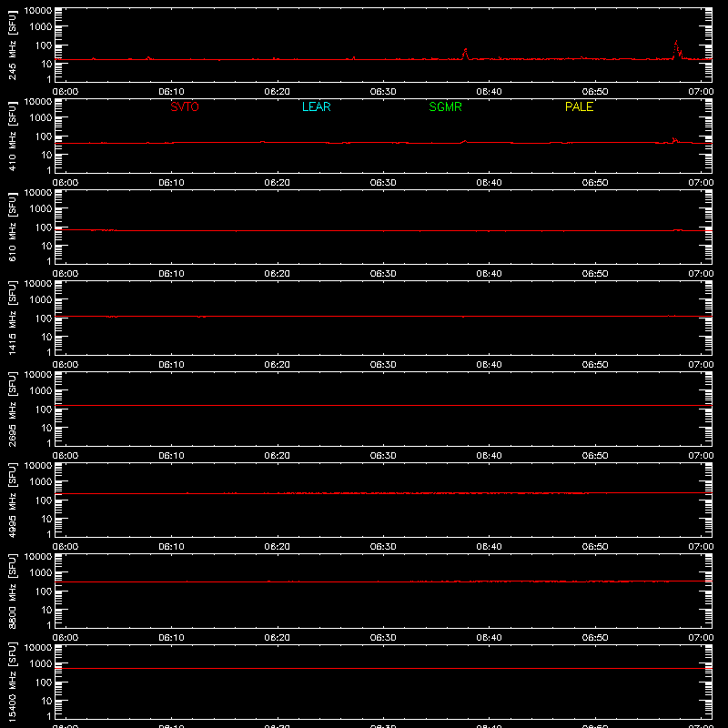Select the 4995 MHz [SFU] axis title
Screen dimensions: 728x728
pos(12,500)
